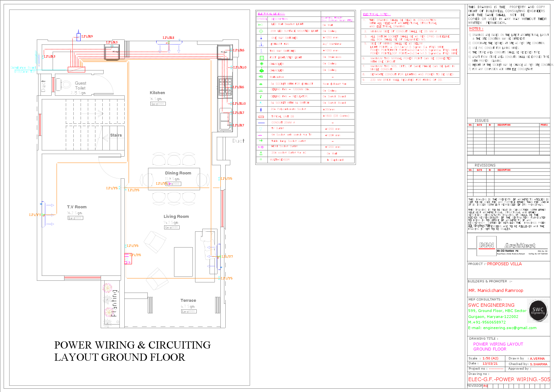
Task: Select the DBN Architect logo box
Action: point(487,246)
